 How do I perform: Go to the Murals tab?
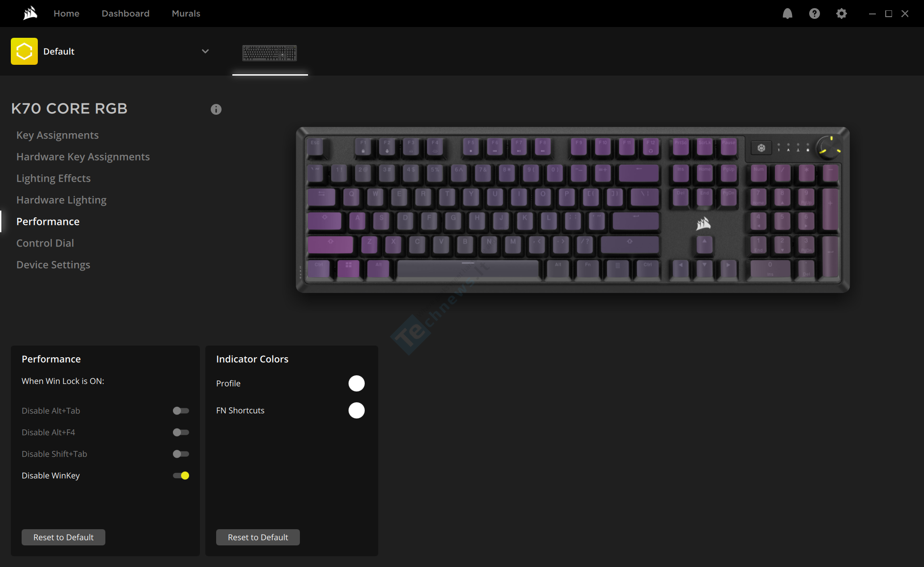[186, 13]
